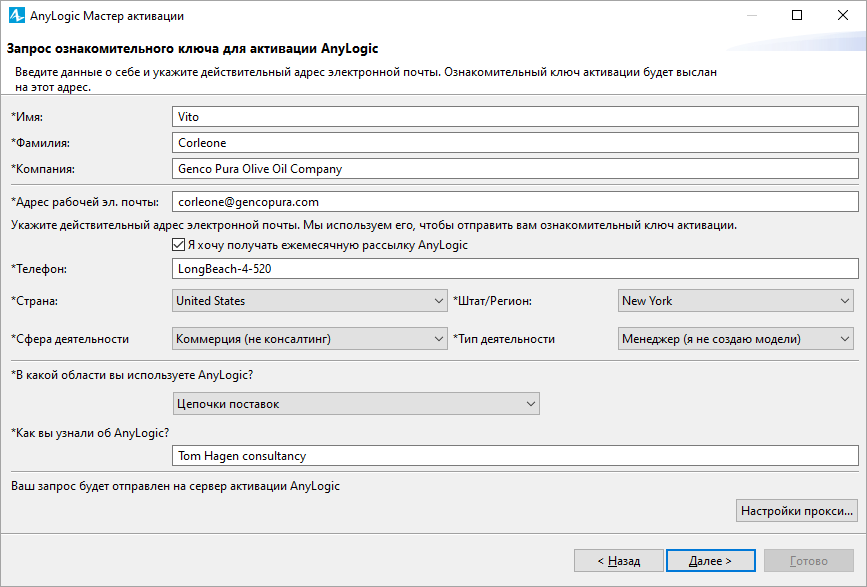Click the question 'В какой области вы используете AnyLogic?'
Screen dimensions: 867x587
[132, 375]
